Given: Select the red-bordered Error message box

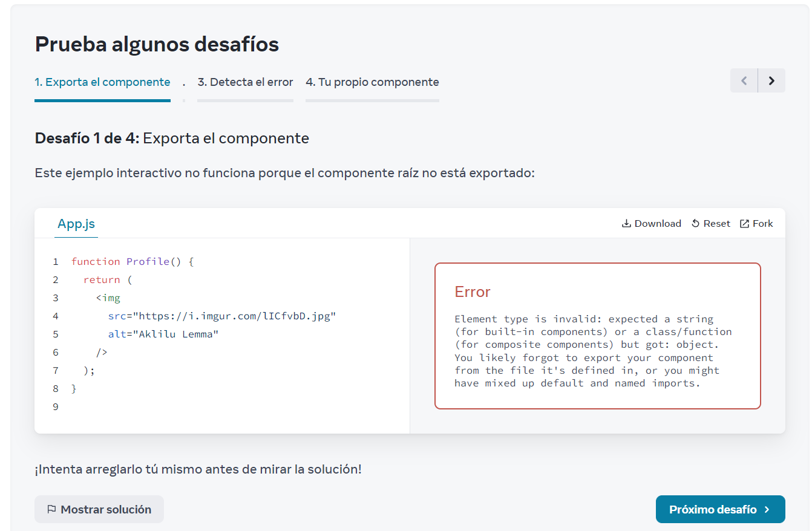Looking at the screenshot, I should (x=597, y=336).
